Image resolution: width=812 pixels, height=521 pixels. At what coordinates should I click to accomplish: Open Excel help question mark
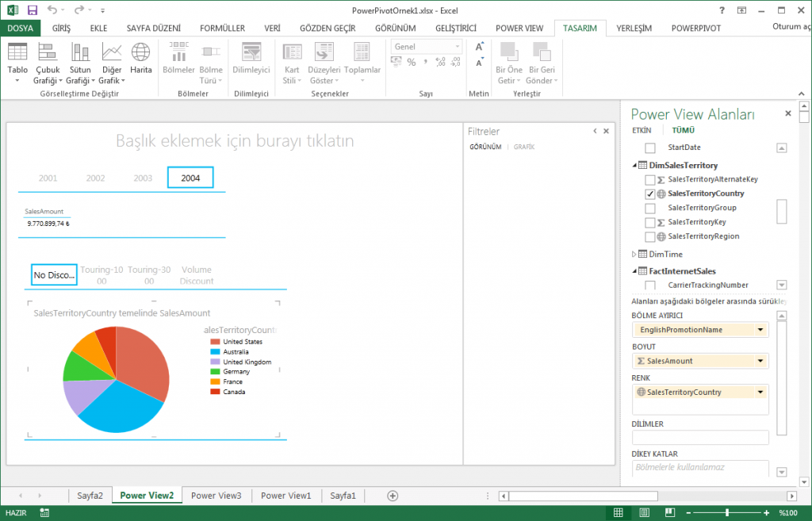click(722, 10)
